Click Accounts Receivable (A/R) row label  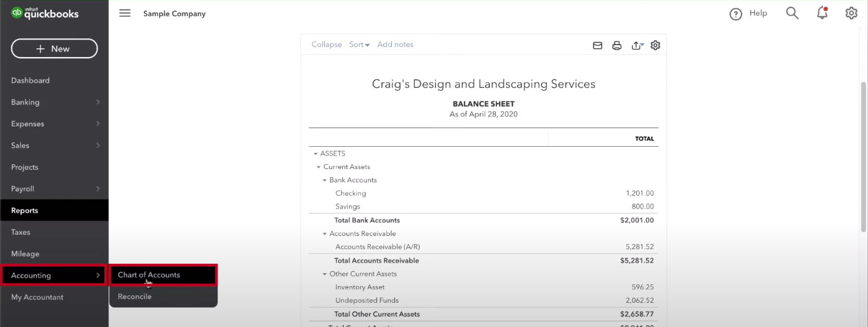coord(378,247)
